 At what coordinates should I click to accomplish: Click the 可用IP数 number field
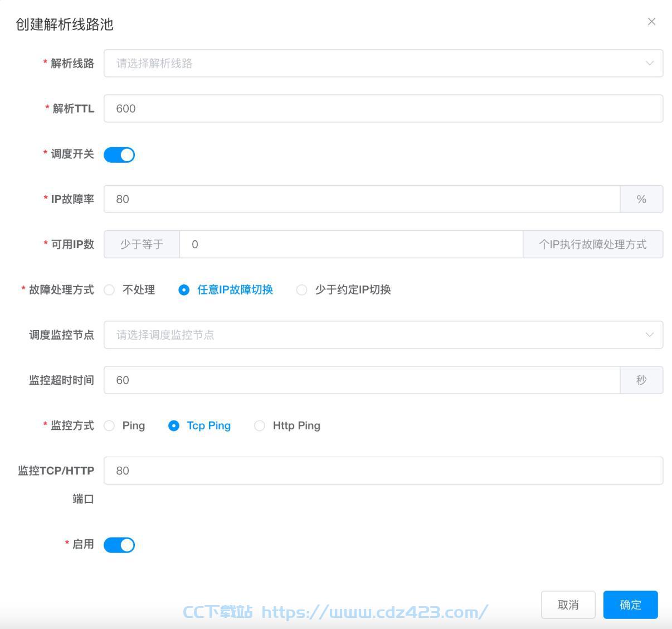pyautogui.click(x=351, y=244)
